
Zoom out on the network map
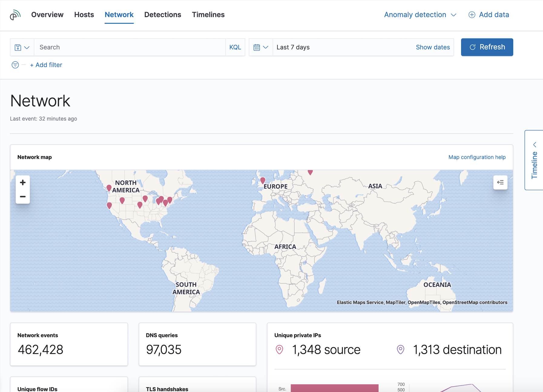(23, 197)
